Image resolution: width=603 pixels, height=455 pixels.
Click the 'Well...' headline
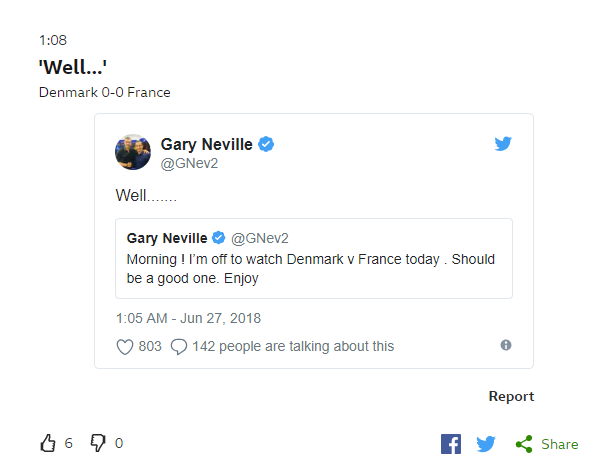coord(73,68)
